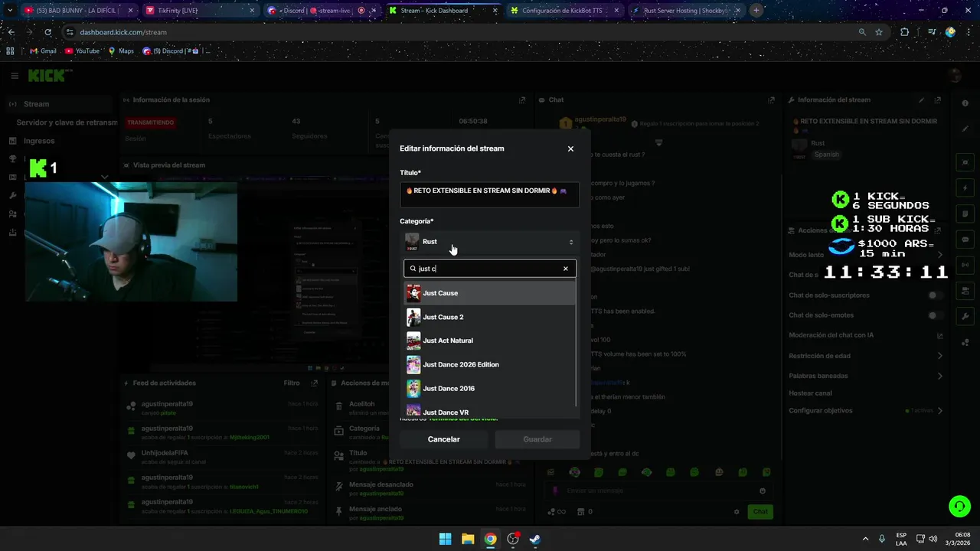The image size is (980, 551).
Task: Click the Ingresos chart icon in sidebar
Action: click(13, 141)
